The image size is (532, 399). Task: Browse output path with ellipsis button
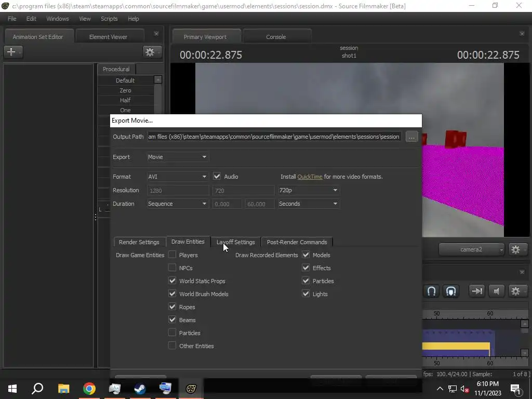[411, 137]
